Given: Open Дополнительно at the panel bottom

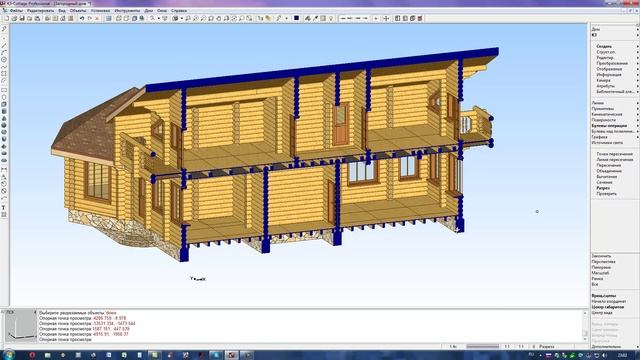Looking at the screenshot, I should tap(606, 347).
